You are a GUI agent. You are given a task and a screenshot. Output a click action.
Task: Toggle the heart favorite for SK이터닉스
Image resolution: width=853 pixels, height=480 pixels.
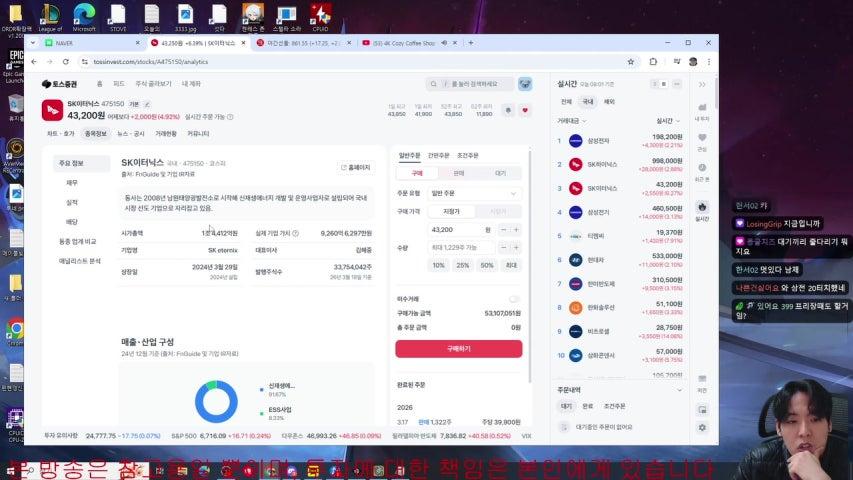coord(525,110)
